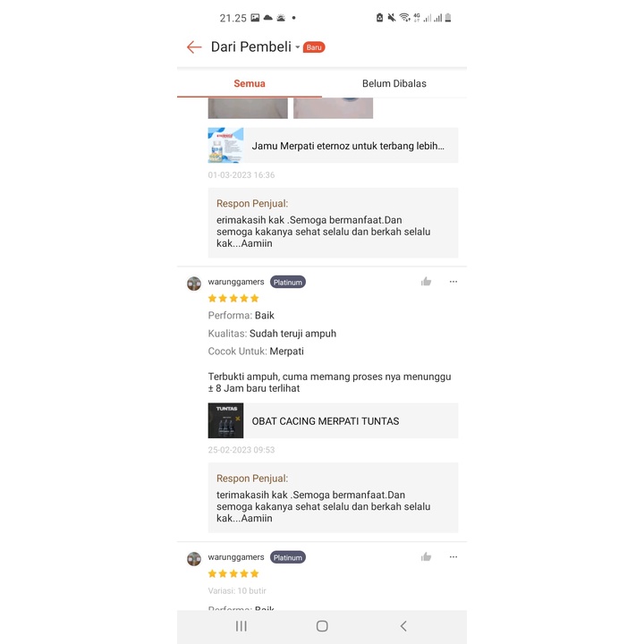
Task: Tap the first warunggamers profile avatar
Action: [x=194, y=284]
